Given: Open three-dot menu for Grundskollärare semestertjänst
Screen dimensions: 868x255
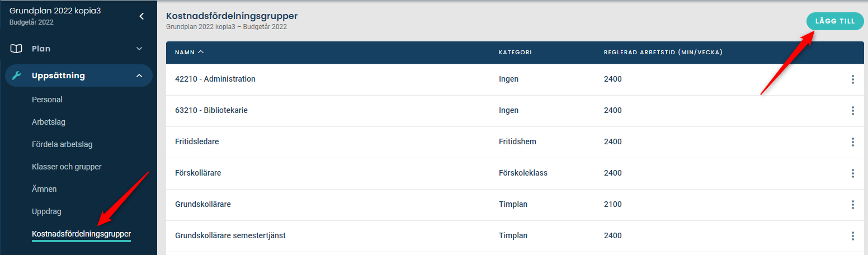Looking at the screenshot, I should click(x=852, y=236).
